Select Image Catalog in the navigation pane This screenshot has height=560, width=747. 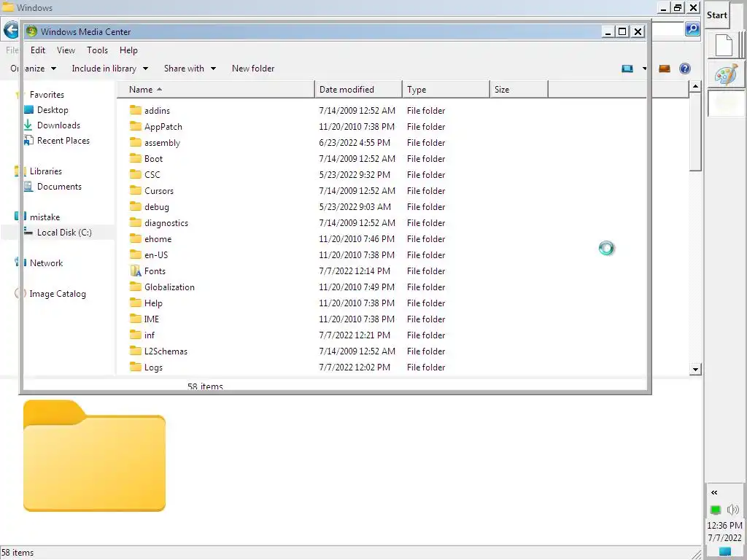pyautogui.click(x=58, y=293)
